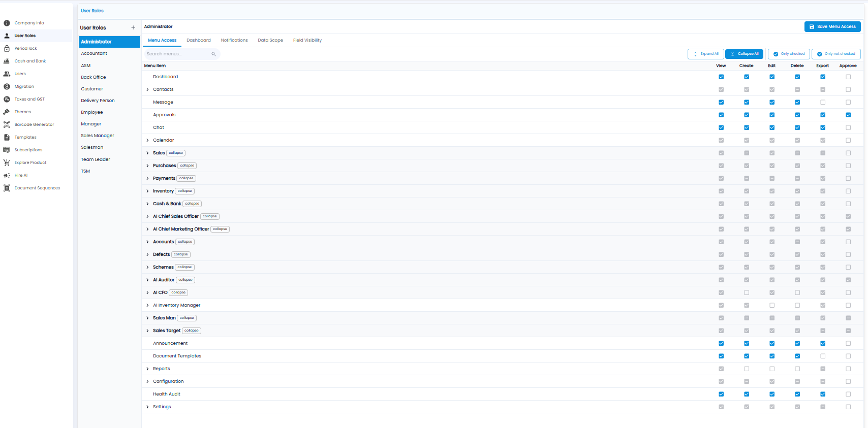Viewport: 868px width, 428px height.
Task: Click the Hire AI megaphone icon
Action: click(7, 175)
